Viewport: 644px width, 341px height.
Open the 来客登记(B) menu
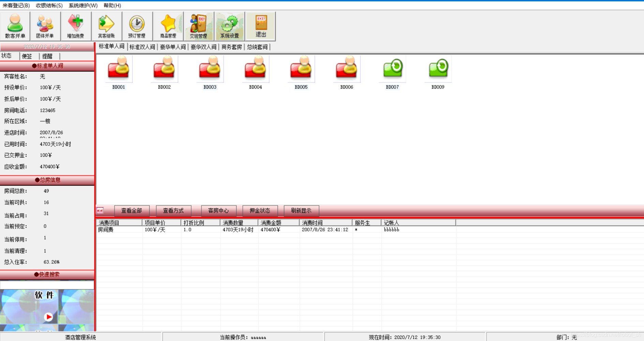[x=16, y=5]
